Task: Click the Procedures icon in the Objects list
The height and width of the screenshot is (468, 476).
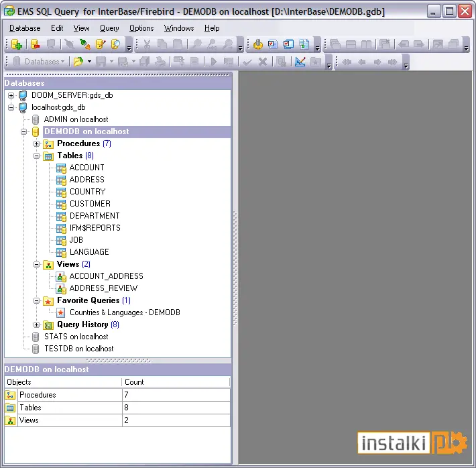Action: pos(10,395)
